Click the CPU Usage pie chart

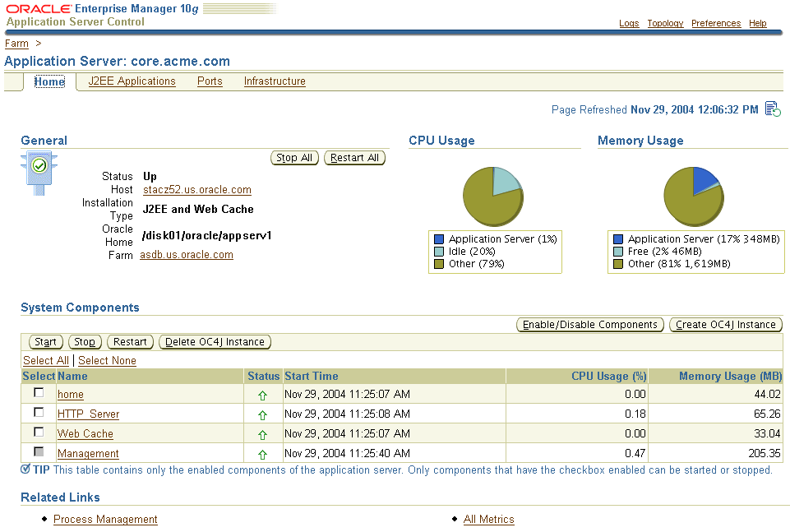click(x=493, y=197)
